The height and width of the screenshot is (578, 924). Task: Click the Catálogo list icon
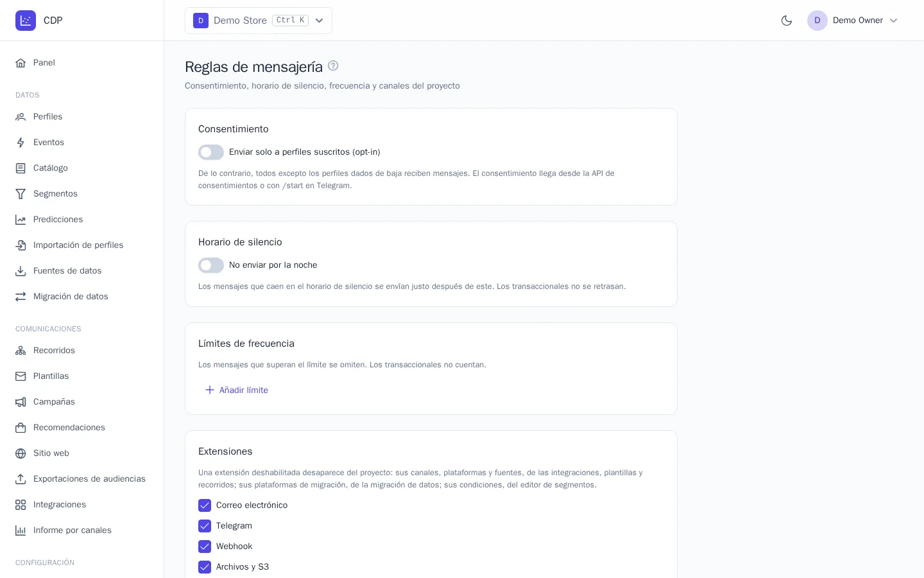21,168
